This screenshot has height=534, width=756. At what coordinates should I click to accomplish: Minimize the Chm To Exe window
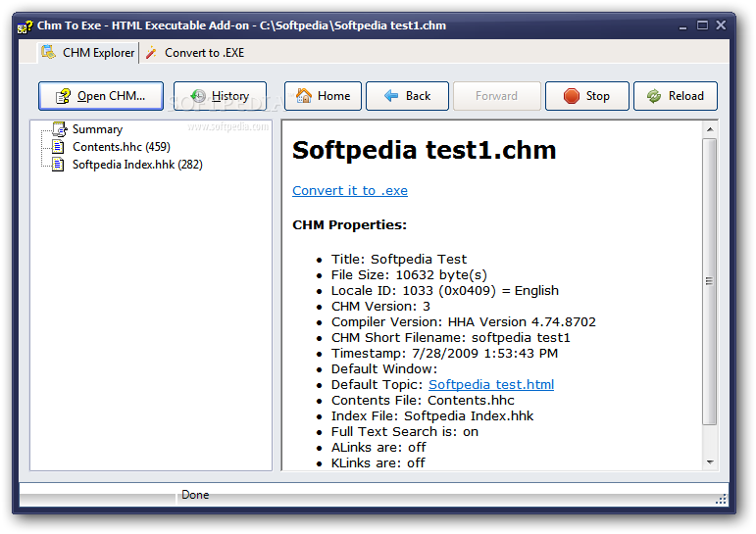click(x=682, y=25)
